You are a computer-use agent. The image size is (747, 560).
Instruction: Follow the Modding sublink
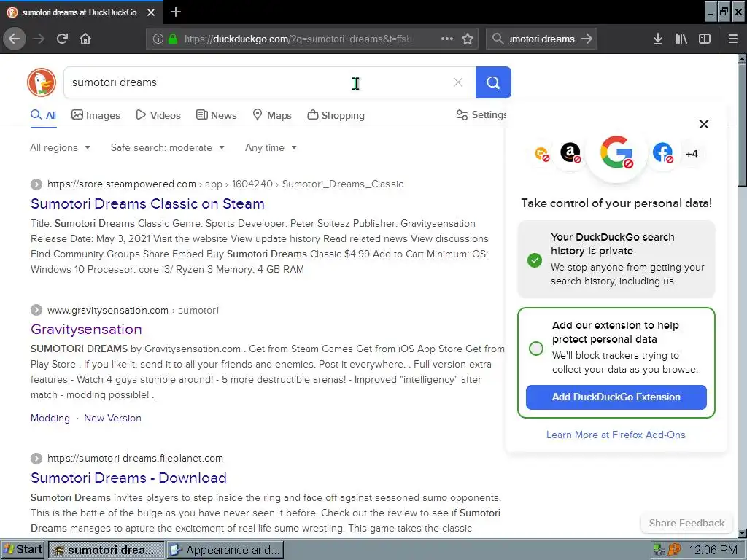click(50, 418)
